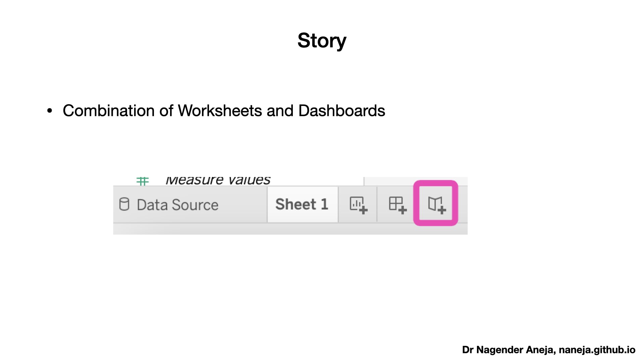This screenshot has width=644, height=362.
Task: Click the Story slide title
Action: pyautogui.click(x=322, y=41)
